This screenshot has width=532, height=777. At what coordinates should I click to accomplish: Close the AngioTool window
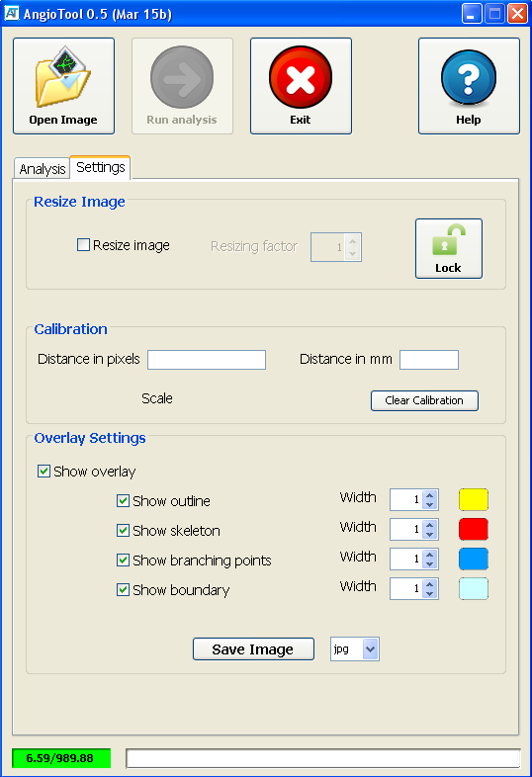[x=517, y=14]
